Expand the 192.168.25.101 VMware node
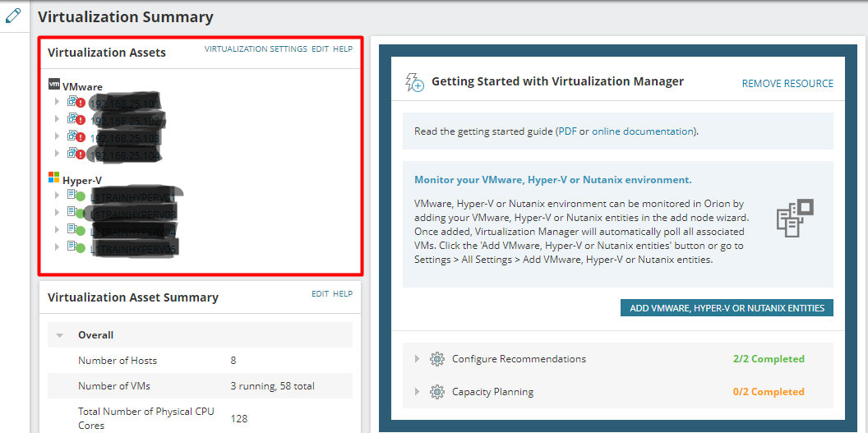868x433 pixels. tap(57, 102)
